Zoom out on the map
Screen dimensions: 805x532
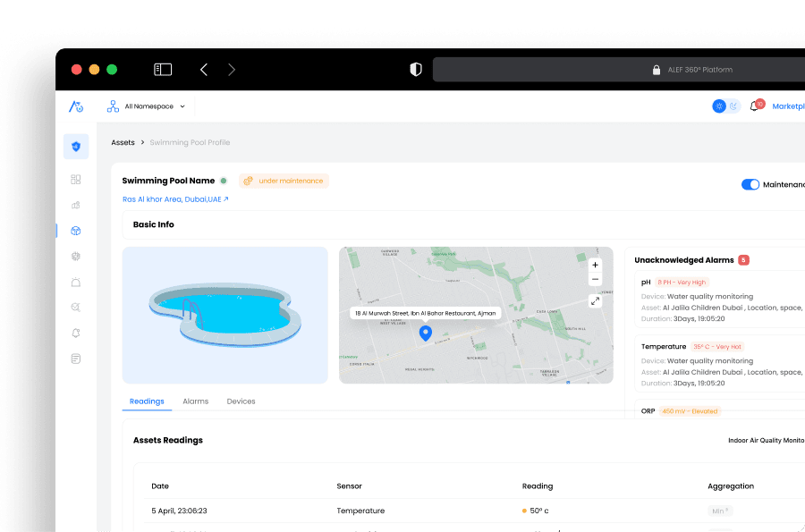[x=595, y=280]
